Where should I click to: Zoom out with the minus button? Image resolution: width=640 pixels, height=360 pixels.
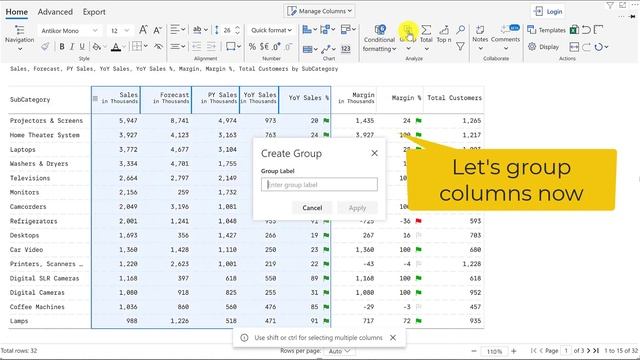[473, 351]
